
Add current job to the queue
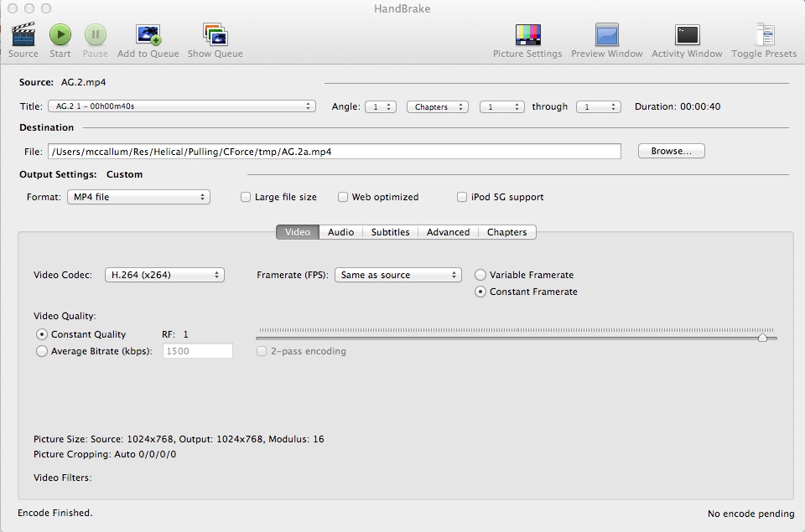coord(146,34)
